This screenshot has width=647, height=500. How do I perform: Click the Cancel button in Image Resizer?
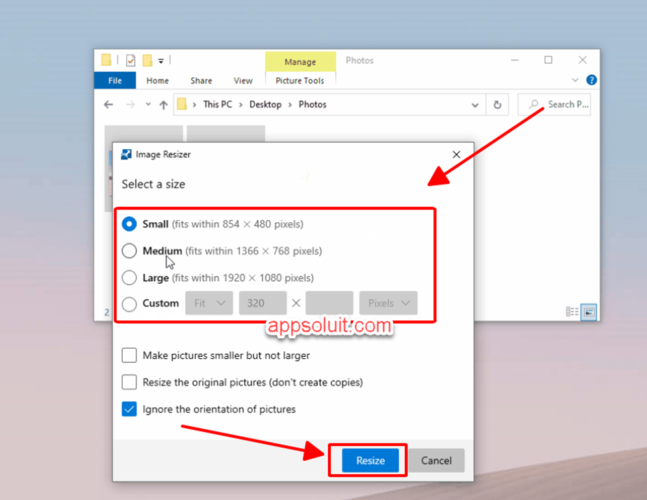point(436,460)
